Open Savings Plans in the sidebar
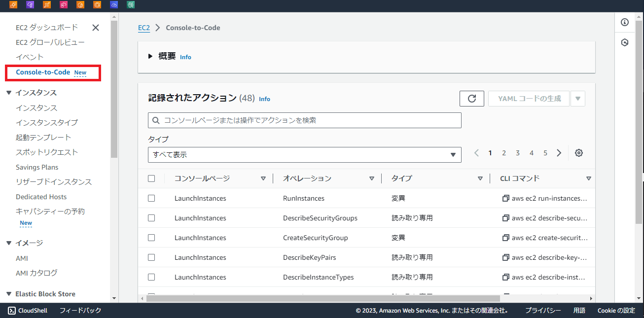Image resolution: width=644 pixels, height=318 pixels. coord(37,167)
